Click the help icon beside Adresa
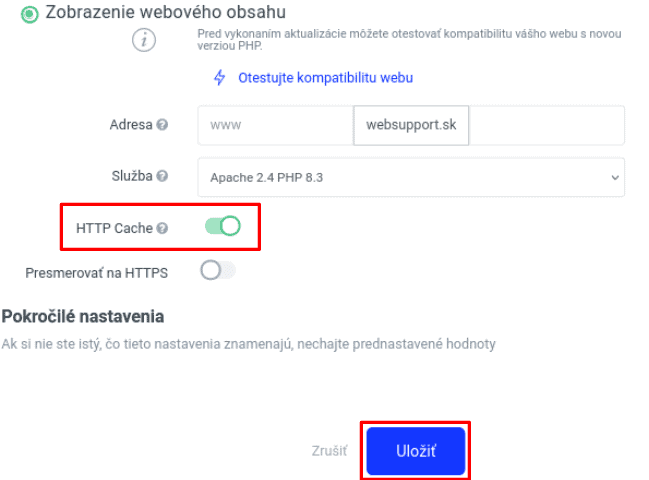The width and height of the screenshot is (649, 480). coord(162,126)
